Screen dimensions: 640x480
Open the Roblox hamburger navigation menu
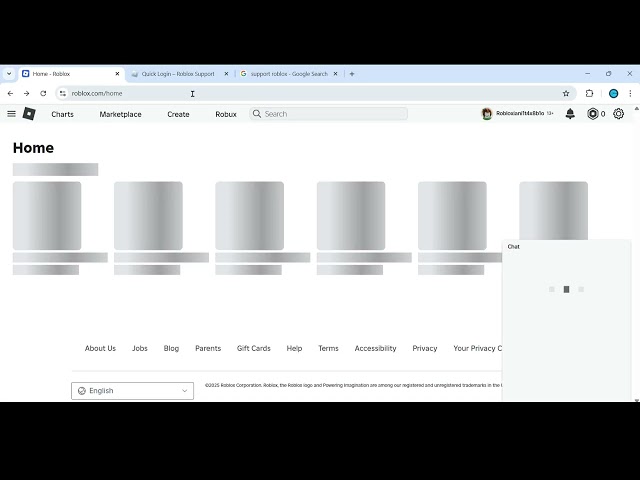[x=11, y=114]
